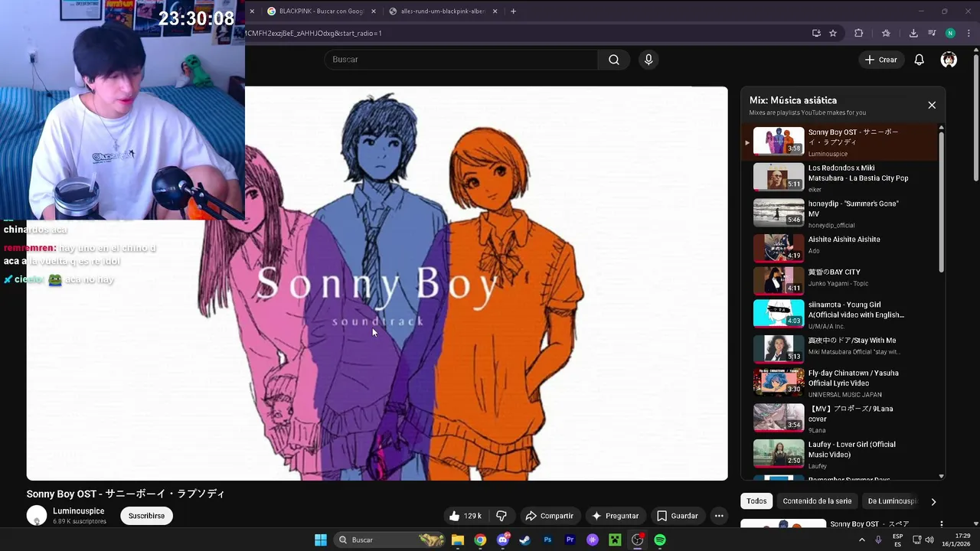Click the Crear button

pos(880,60)
